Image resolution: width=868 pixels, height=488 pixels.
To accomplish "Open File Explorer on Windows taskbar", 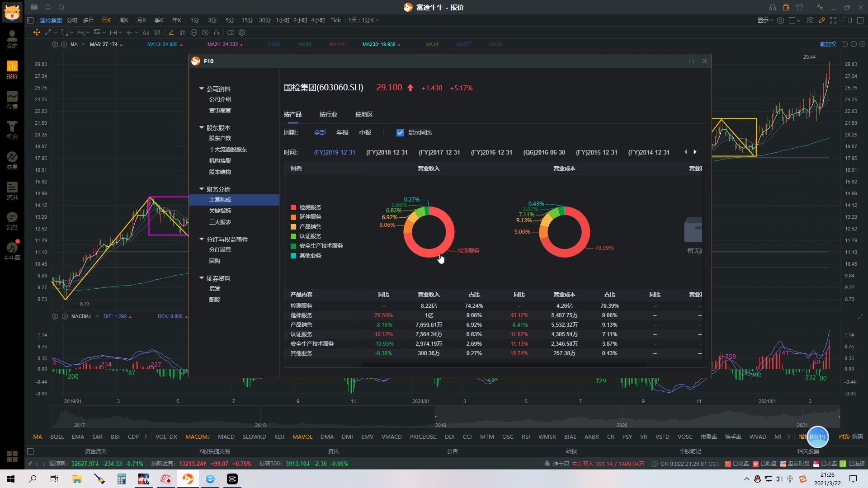I will click(77, 479).
